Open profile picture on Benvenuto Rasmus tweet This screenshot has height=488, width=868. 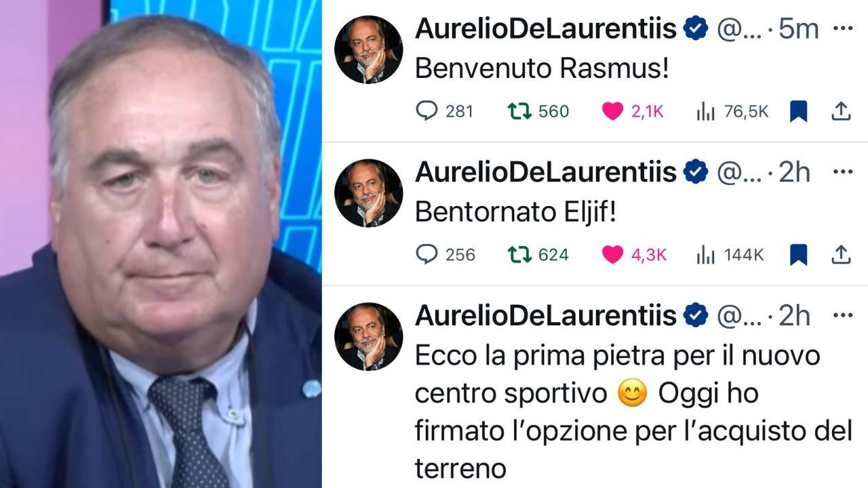pos(369,49)
